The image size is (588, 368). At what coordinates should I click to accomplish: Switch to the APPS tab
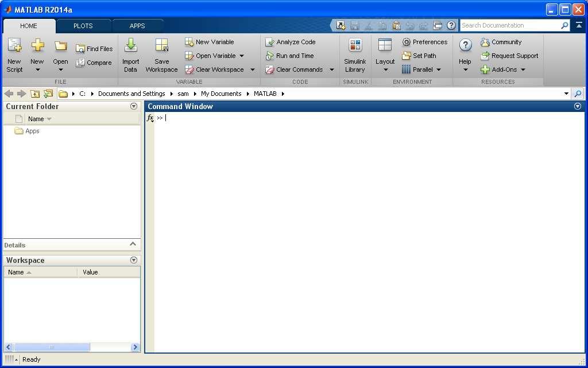137,26
